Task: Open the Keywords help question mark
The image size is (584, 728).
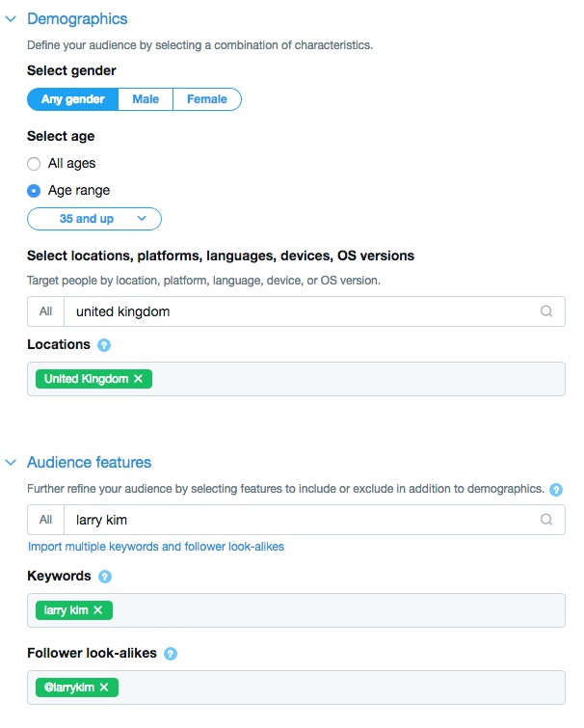Action: (105, 577)
